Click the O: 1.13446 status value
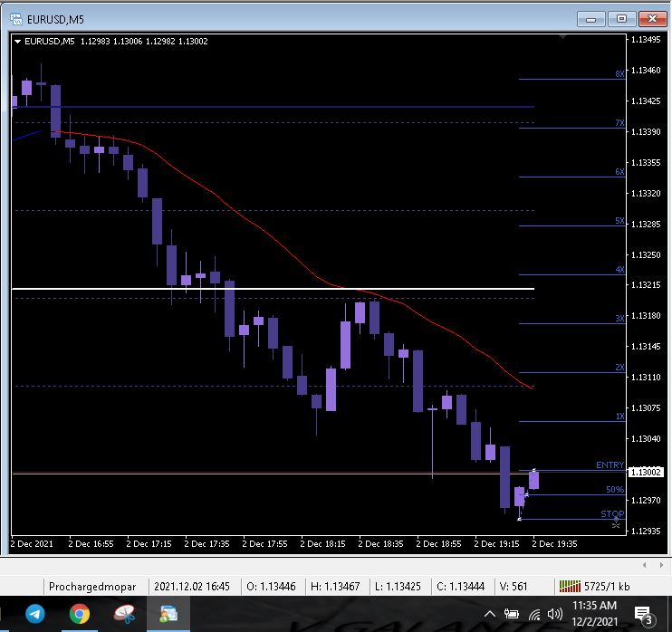The height and width of the screenshot is (632, 672). (271, 587)
